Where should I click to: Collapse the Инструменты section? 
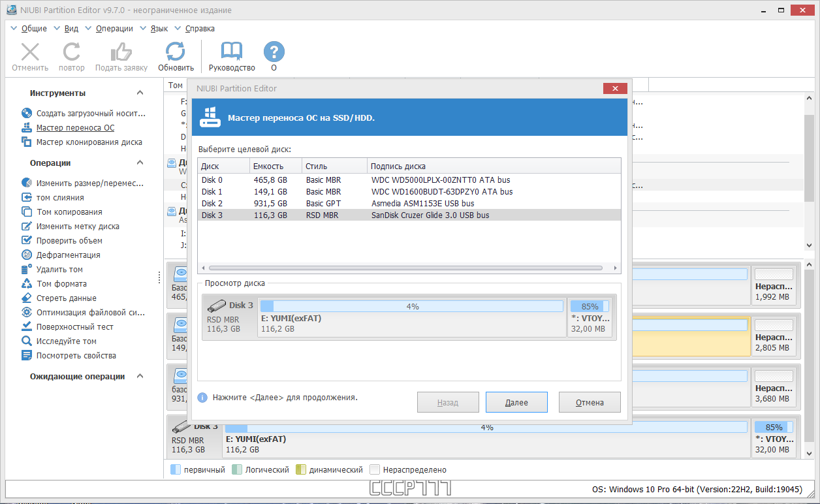[140, 93]
